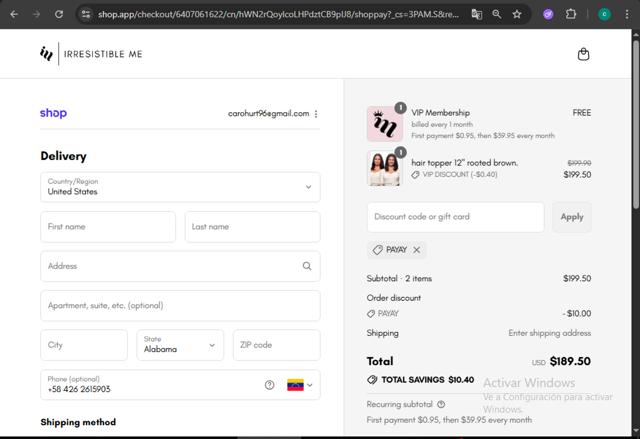The width and height of the screenshot is (640, 439).
Task: Open the browser extensions puzzle icon
Action: point(571,14)
